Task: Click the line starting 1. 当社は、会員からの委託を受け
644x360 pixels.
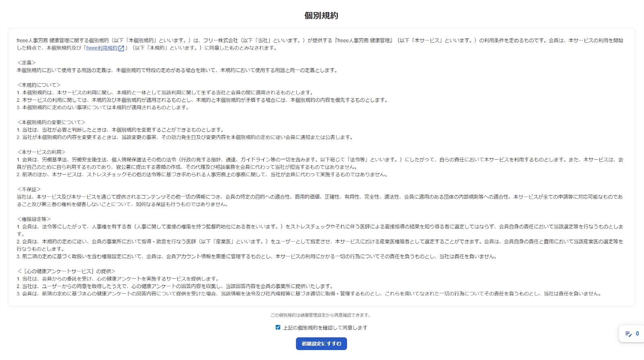Action: pyautogui.click(x=118, y=279)
